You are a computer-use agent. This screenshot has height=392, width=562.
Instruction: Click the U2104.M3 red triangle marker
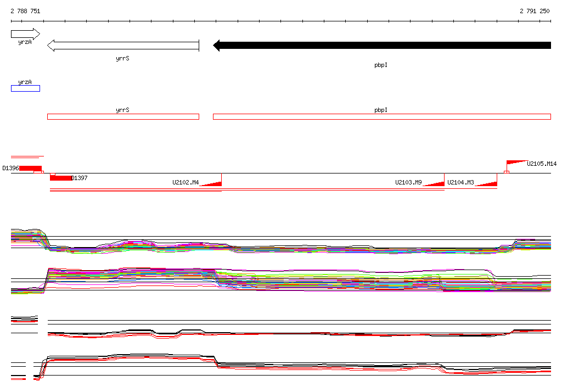486,183
